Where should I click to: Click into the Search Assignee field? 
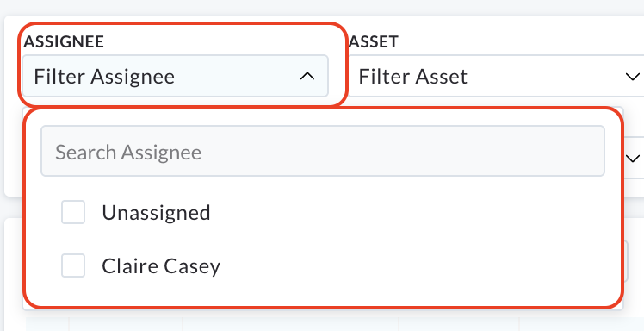[323, 151]
